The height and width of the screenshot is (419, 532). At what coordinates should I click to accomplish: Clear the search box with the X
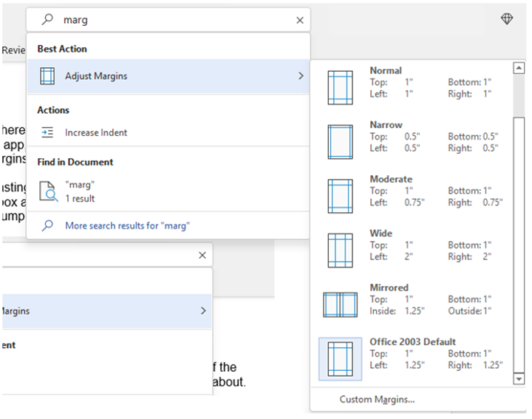coord(300,21)
